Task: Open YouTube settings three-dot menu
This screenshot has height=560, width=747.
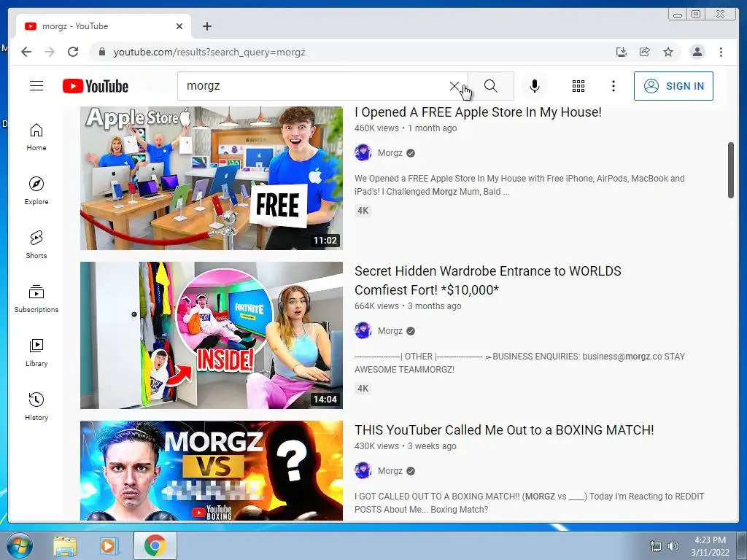Action: coord(614,86)
